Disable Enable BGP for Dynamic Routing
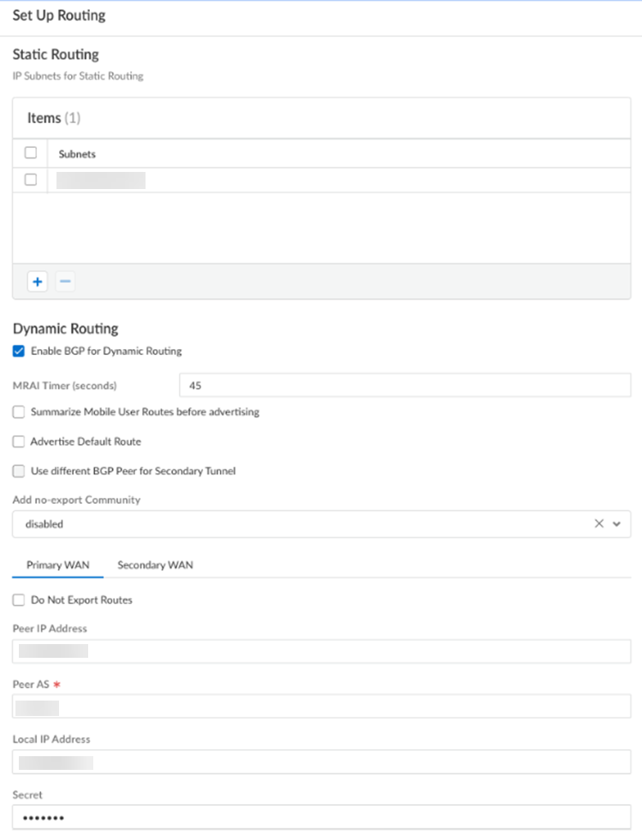Image resolution: width=642 pixels, height=840 pixels. [x=19, y=351]
